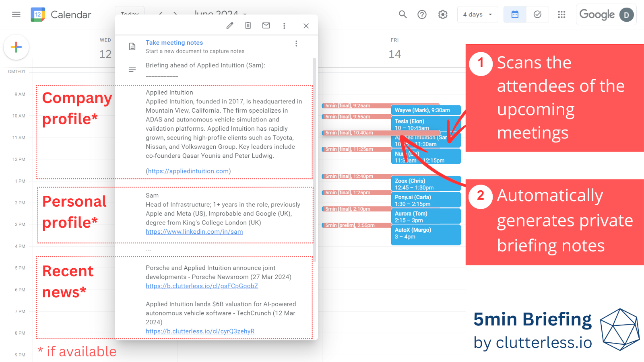
Task: Open the appliedintuition.com link
Action: pyautogui.click(x=188, y=171)
